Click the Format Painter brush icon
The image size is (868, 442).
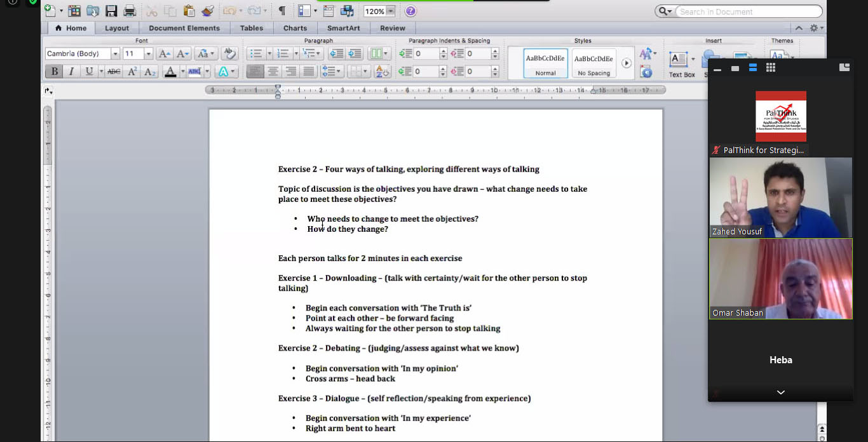point(207,11)
